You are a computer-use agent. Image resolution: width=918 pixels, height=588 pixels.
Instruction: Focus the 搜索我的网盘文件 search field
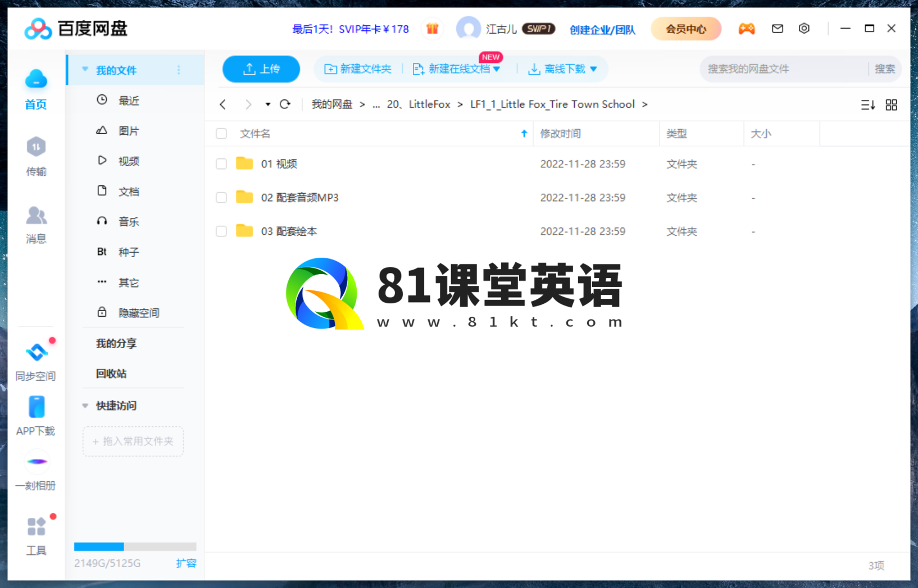[784, 69]
